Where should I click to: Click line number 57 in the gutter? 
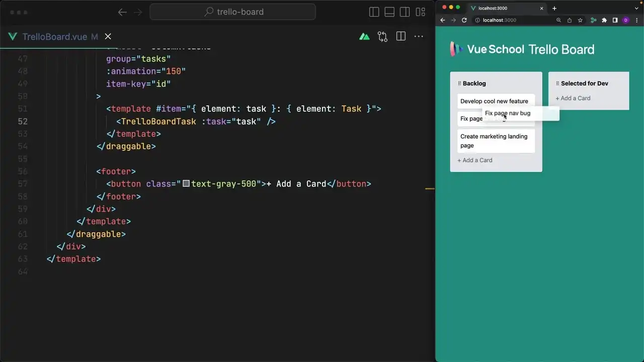pyautogui.click(x=23, y=184)
